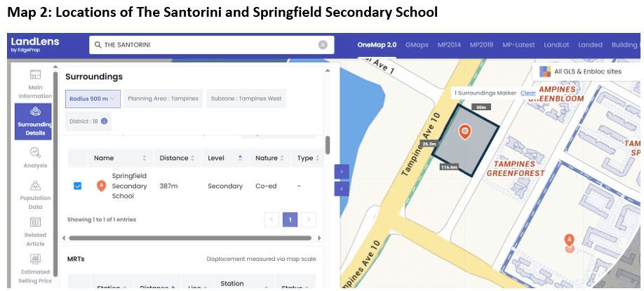Click red location marker on map
644x291 pixels.
point(464,131)
